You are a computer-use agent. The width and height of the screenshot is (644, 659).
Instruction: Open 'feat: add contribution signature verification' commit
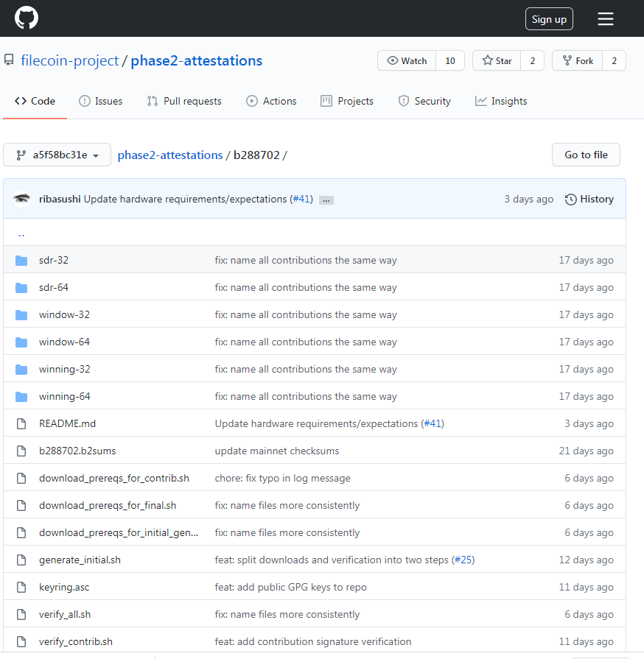click(313, 642)
